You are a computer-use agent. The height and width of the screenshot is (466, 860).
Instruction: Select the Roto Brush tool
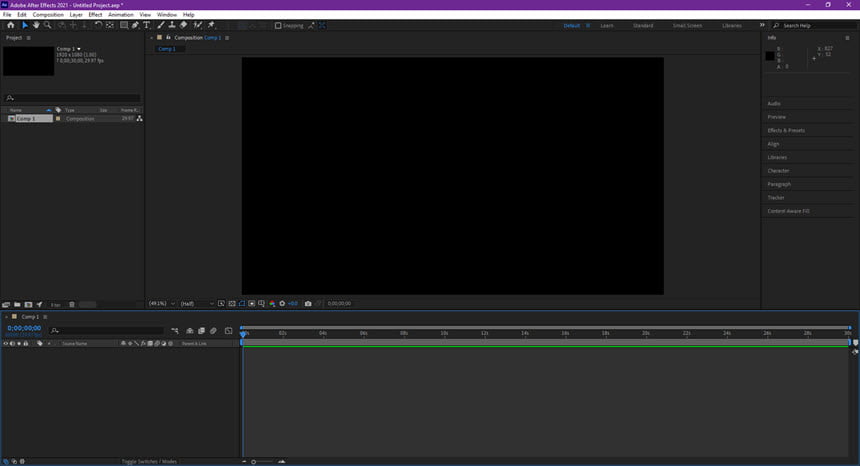pos(197,25)
